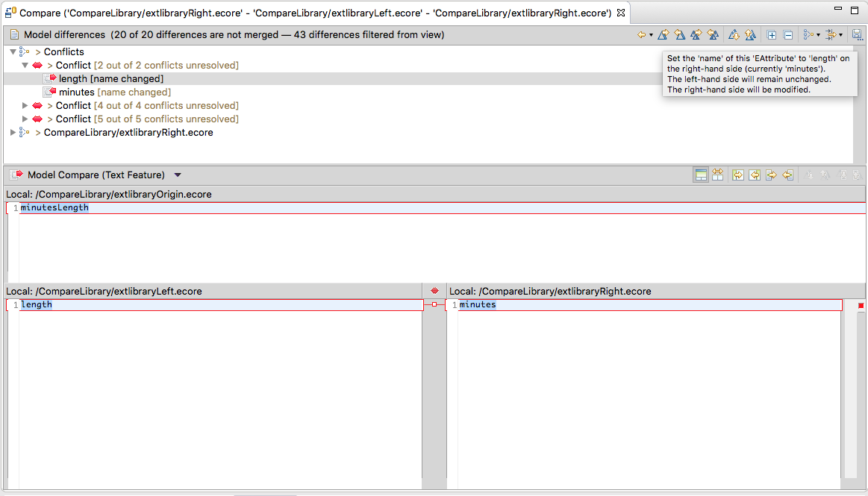Click the group icon next to Conflicts
Viewport: 868px width, 496px height.
tap(25, 51)
